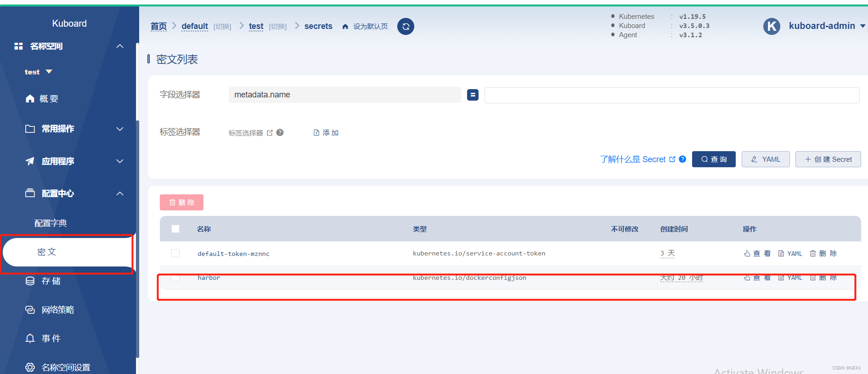
Task: Click 删除 for harbor secret row
Action: 823,278
